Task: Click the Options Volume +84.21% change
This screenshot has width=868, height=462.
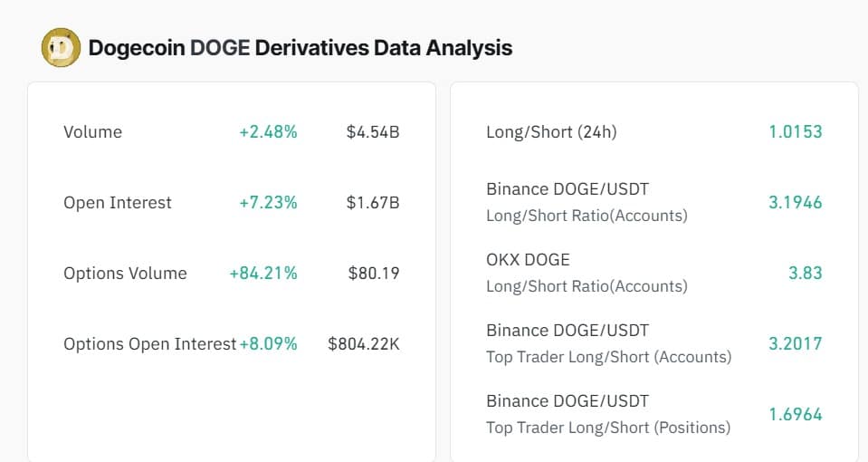Action: 263,274
